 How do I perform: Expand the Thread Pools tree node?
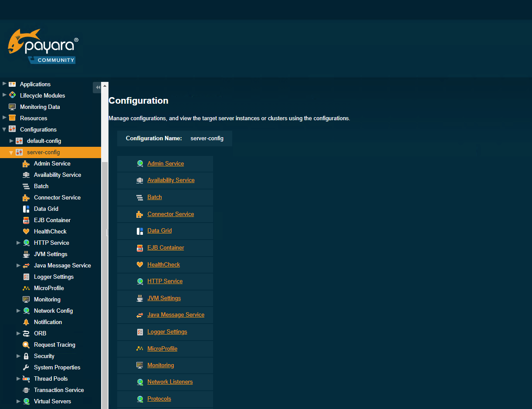click(18, 379)
